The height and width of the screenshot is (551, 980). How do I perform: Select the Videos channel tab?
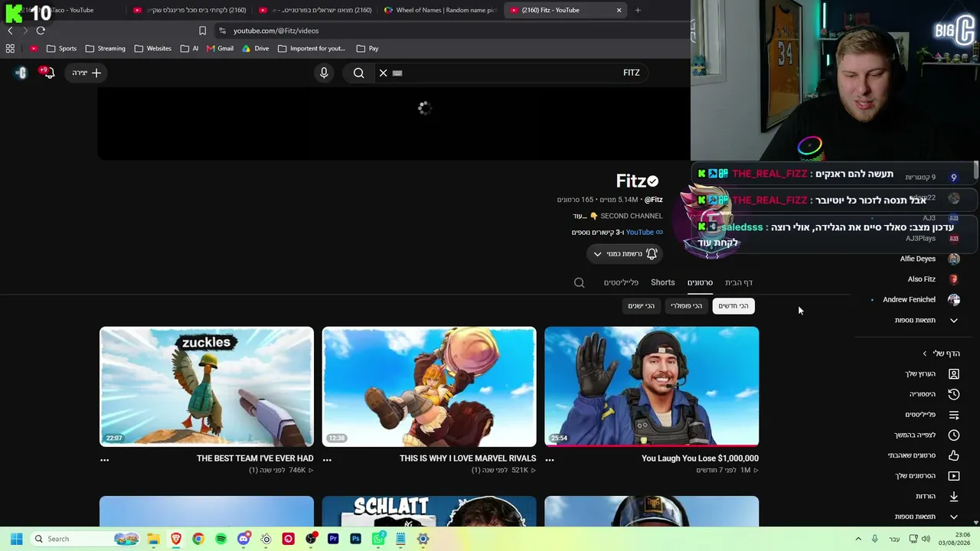[700, 282]
